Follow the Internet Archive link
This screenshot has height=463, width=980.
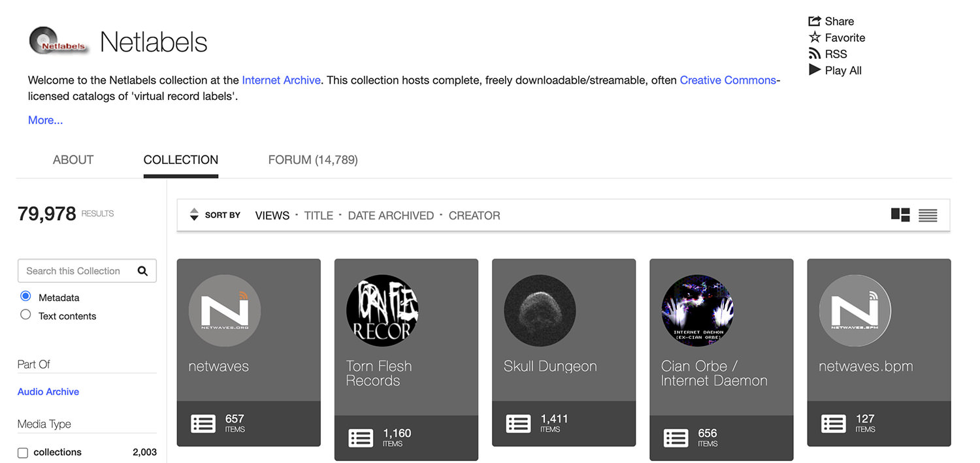tap(281, 80)
